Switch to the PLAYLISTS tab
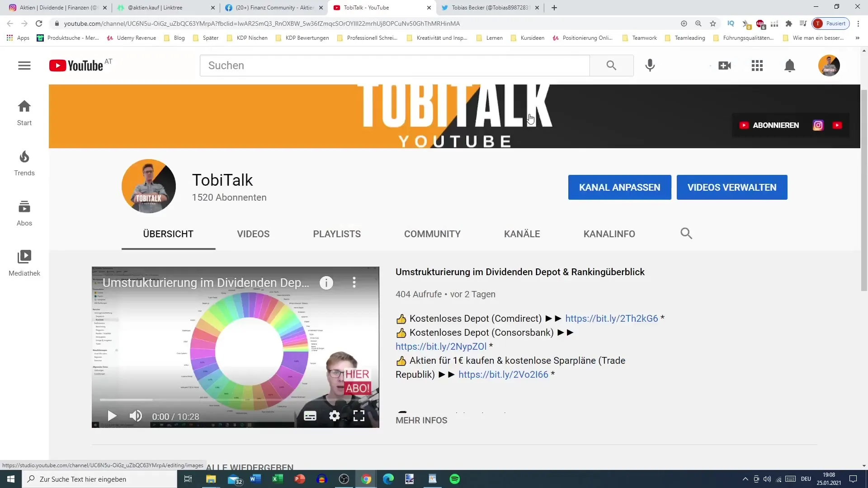Image resolution: width=868 pixels, height=488 pixels. (x=337, y=234)
